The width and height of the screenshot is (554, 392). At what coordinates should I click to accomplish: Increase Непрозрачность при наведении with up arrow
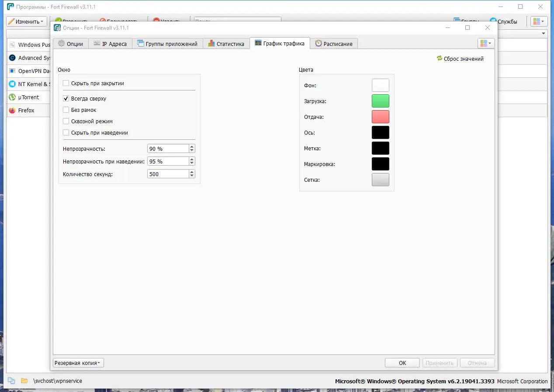pyautogui.click(x=192, y=159)
